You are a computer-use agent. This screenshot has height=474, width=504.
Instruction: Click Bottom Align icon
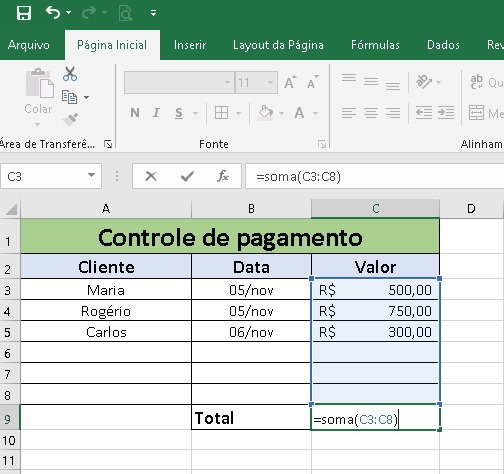[393, 85]
